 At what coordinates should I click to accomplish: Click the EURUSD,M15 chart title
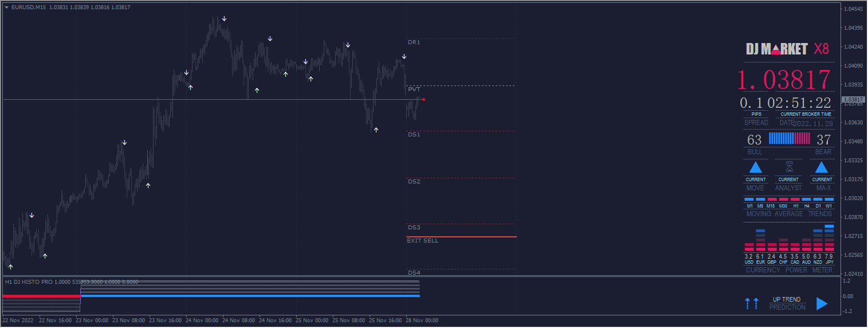pos(29,7)
